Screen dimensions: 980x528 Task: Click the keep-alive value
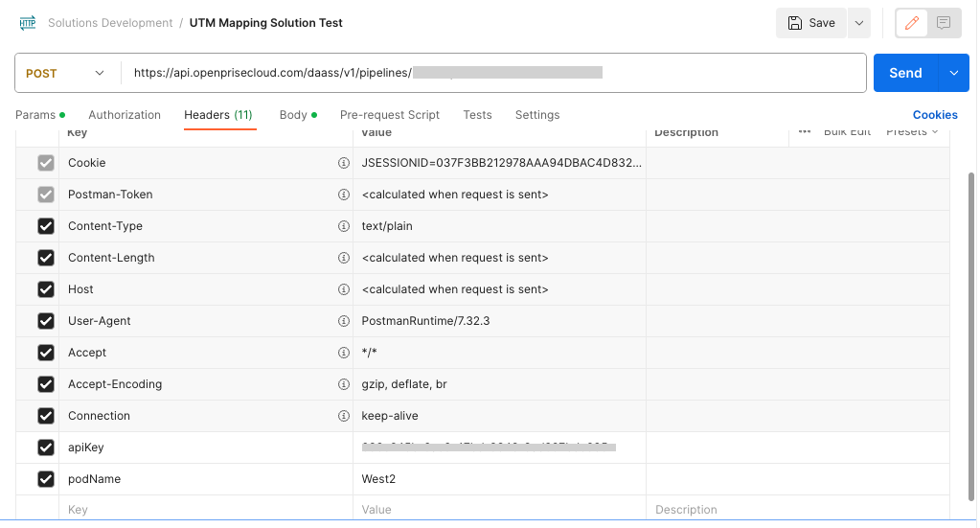[x=390, y=416]
